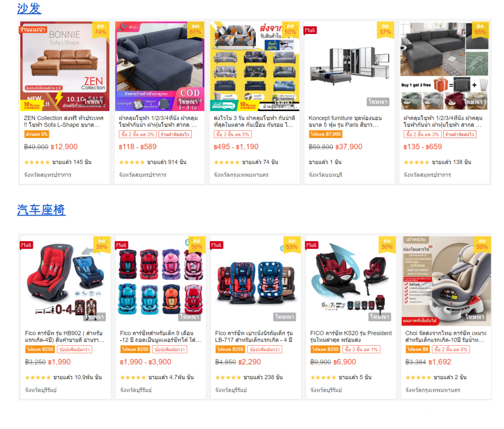The width and height of the screenshot is (504, 429).
Task: Select the FICO KS20 President car seat image
Action: coord(351,281)
